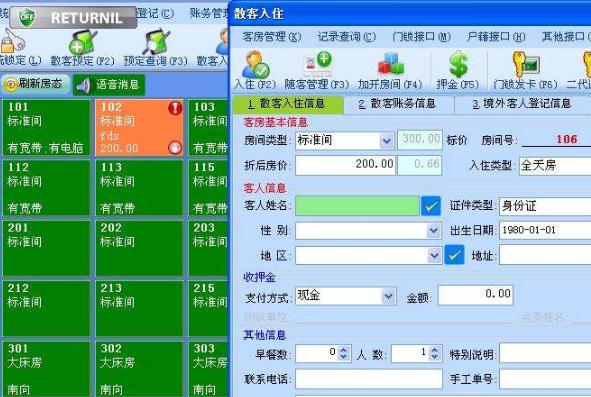Click the 折后房价 200.00 field
This screenshot has height=397, width=591.
[x=345, y=166]
